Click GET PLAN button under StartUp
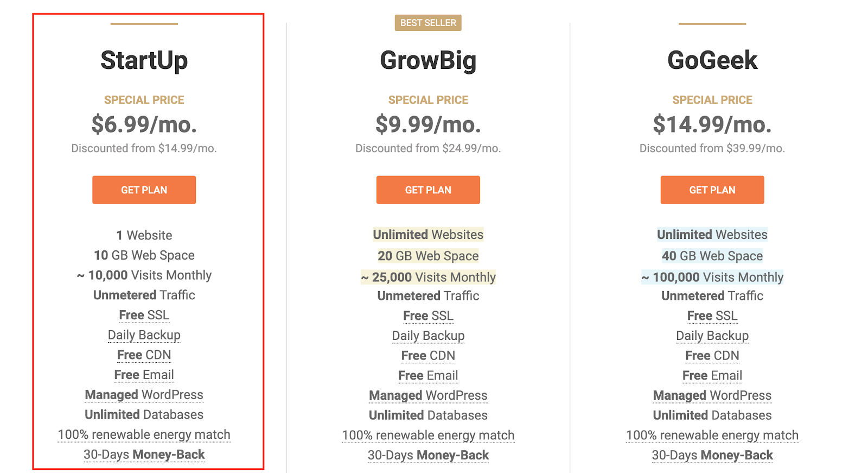The height and width of the screenshot is (473, 868). 144,190
